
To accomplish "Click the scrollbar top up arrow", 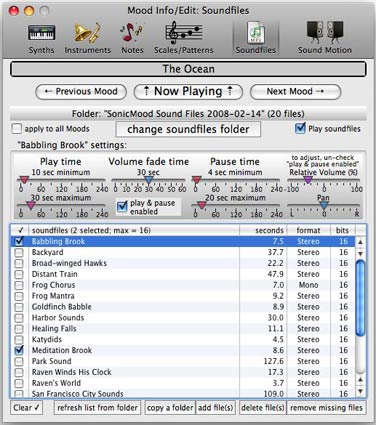I will [360, 242].
